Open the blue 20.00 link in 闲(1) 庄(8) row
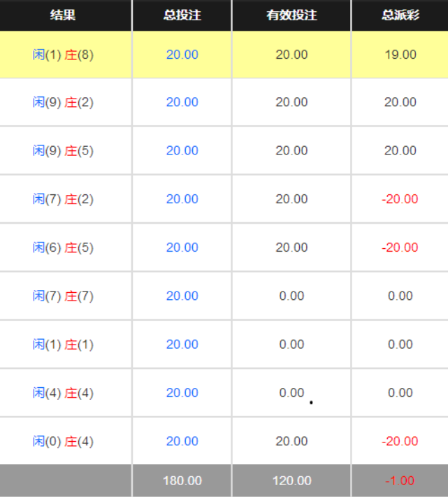This screenshot has width=448, height=497. 182,55
